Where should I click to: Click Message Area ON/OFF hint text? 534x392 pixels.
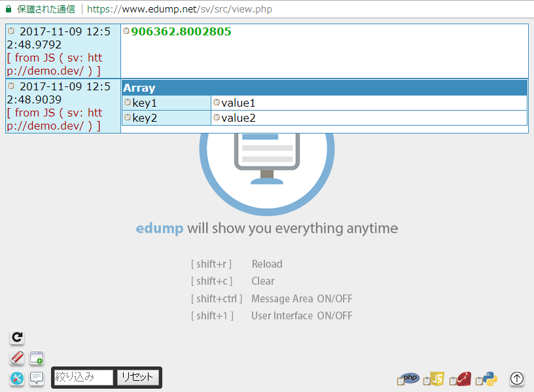[302, 298]
